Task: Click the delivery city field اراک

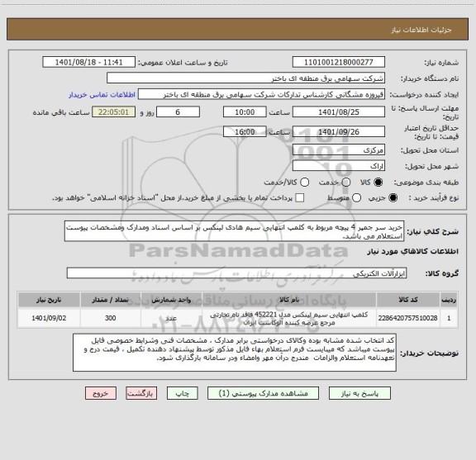Action: pyautogui.click(x=339, y=166)
